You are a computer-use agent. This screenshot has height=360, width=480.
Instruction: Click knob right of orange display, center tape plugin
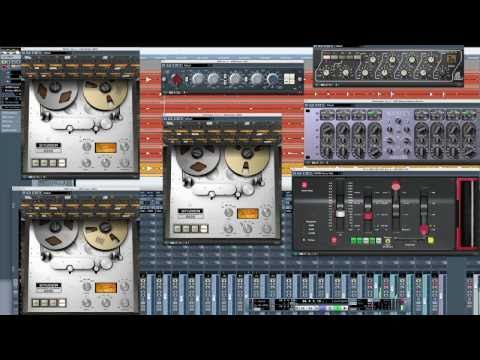[x=266, y=212]
